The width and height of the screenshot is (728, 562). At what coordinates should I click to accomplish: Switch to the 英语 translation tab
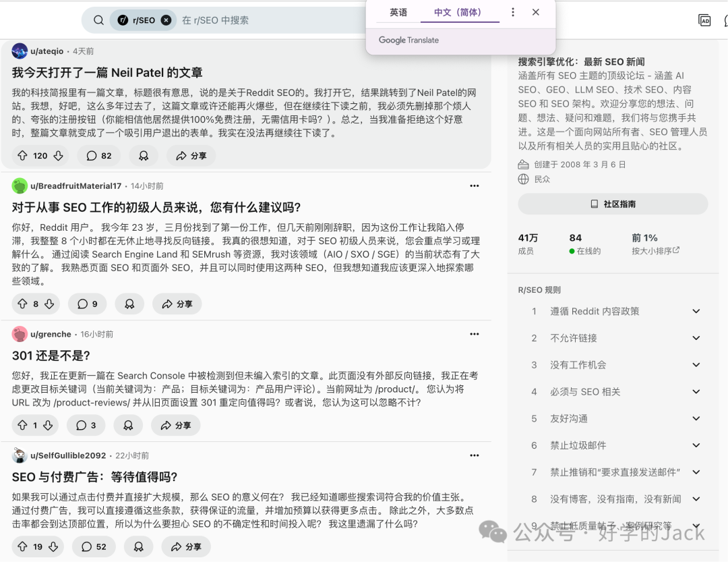point(398,12)
